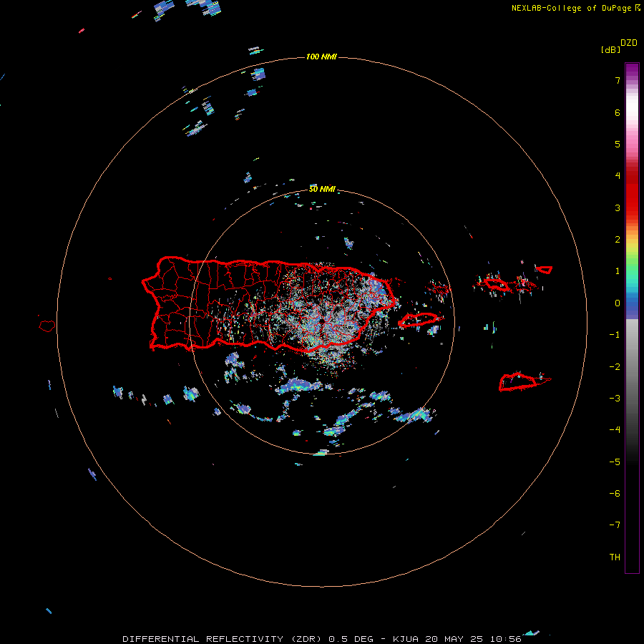Click the "3" tick label on color scale
The width and height of the screenshot is (644, 644).
coord(618,208)
